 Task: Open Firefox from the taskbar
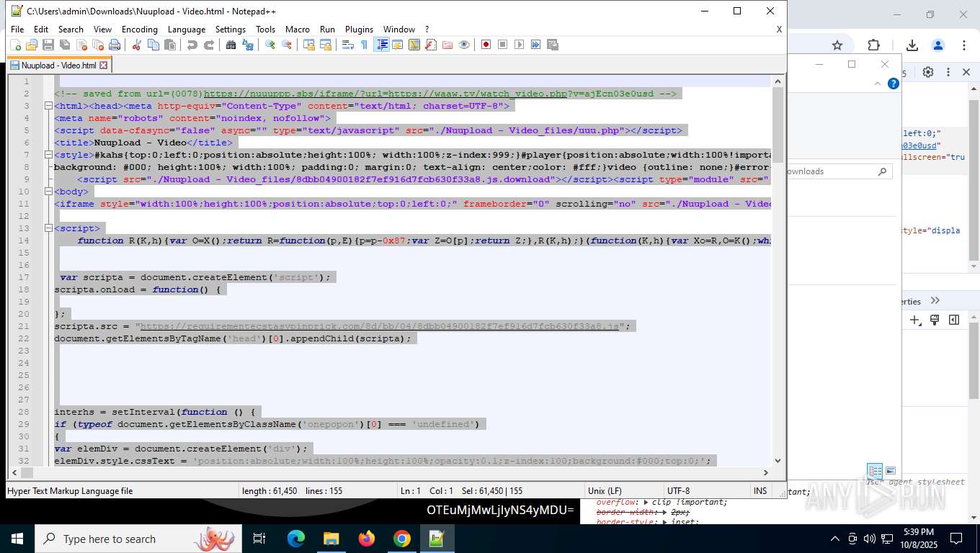(x=367, y=539)
